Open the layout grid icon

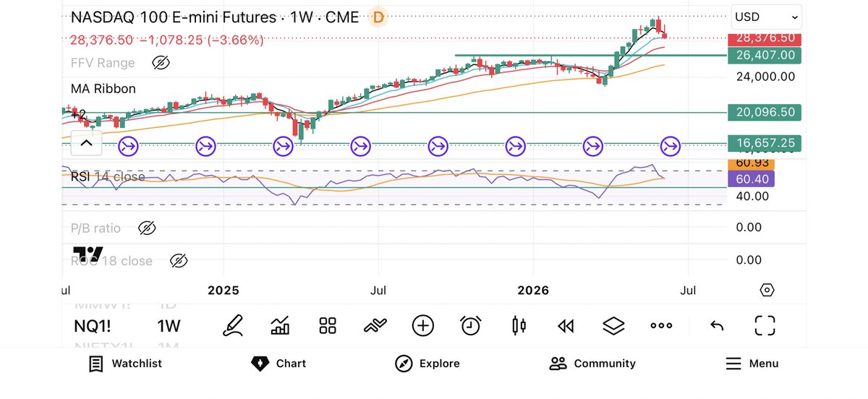tap(328, 325)
